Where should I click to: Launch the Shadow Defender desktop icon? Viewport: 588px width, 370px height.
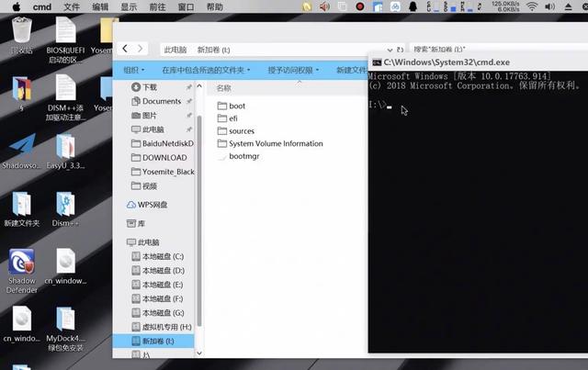coord(22,271)
